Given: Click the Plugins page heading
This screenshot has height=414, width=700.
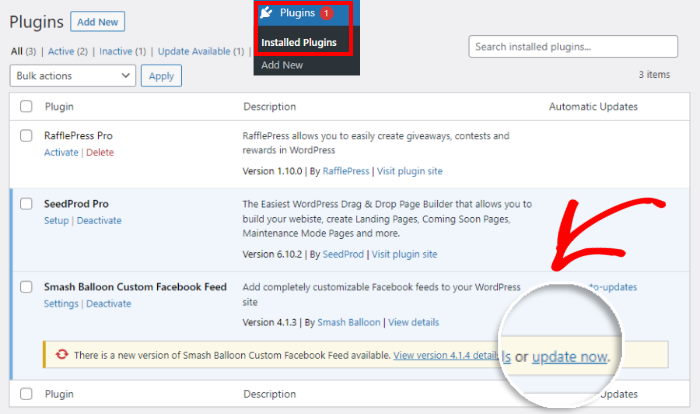Looking at the screenshot, I should pos(36,22).
